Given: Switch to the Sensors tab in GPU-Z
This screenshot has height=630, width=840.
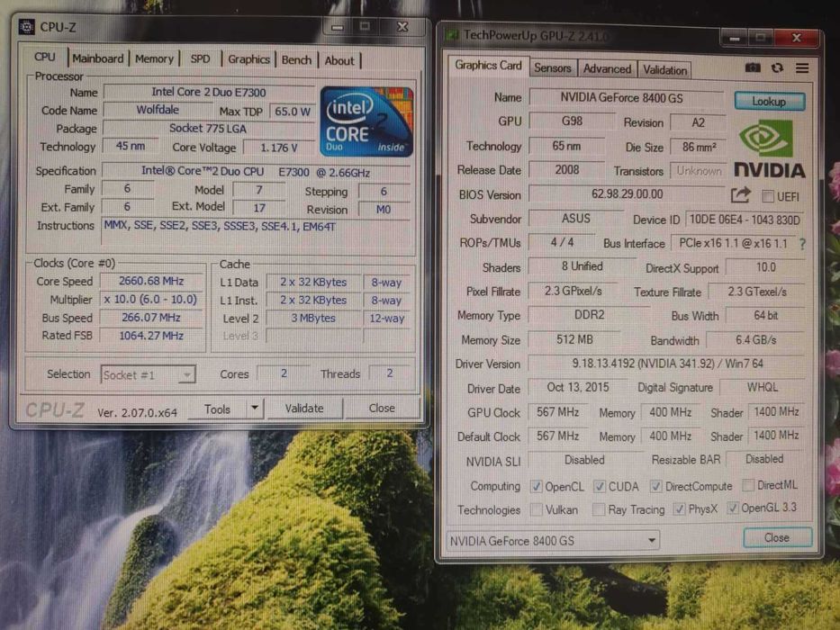Looking at the screenshot, I should pos(553,68).
